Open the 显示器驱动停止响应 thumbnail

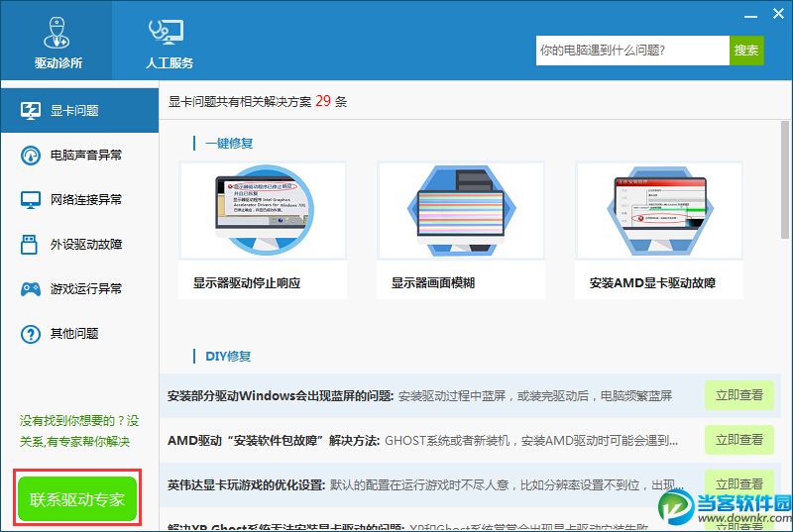coord(263,210)
